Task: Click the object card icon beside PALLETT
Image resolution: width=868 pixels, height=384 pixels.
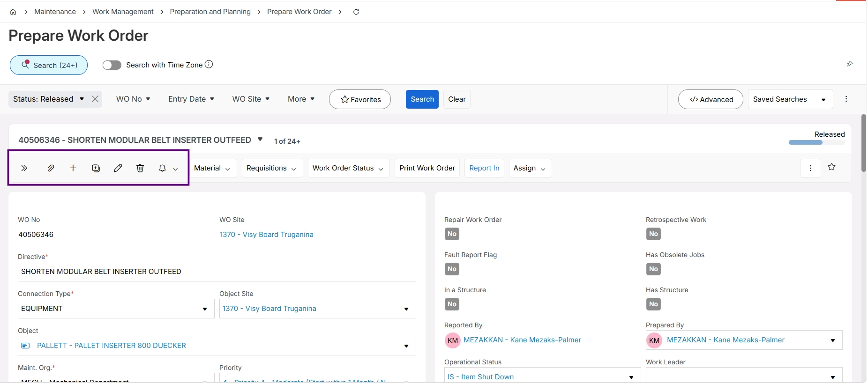Action: click(x=26, y=346)
